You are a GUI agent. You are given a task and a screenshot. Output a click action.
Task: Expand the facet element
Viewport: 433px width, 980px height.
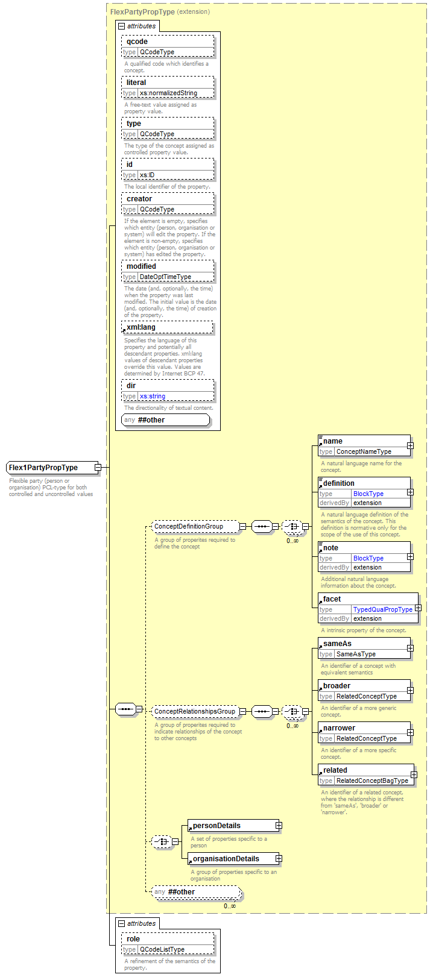coord(418,608)
